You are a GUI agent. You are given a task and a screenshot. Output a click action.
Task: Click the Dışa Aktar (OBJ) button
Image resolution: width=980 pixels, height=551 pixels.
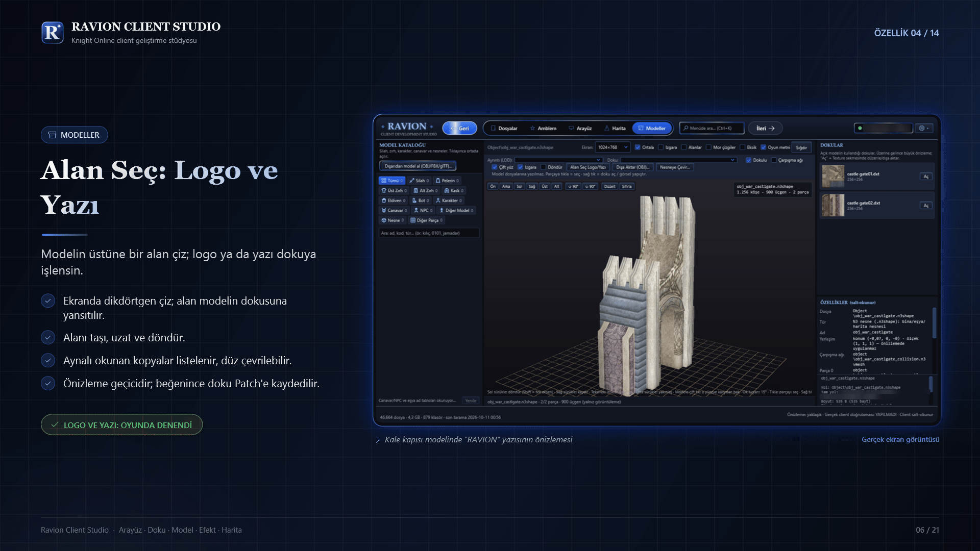click(x=632, y=167)
